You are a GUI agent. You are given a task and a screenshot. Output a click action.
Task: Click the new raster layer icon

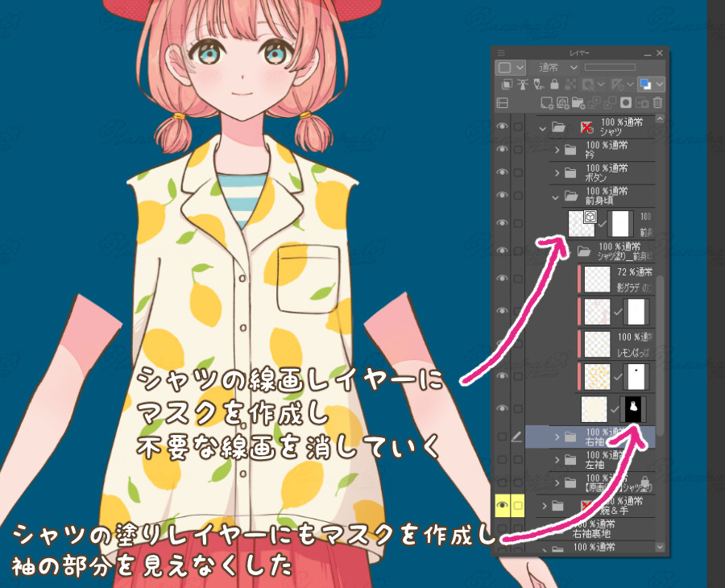[547, 102]
